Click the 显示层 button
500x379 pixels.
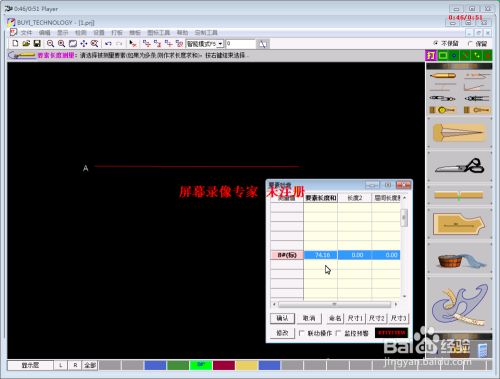[30, 365]
